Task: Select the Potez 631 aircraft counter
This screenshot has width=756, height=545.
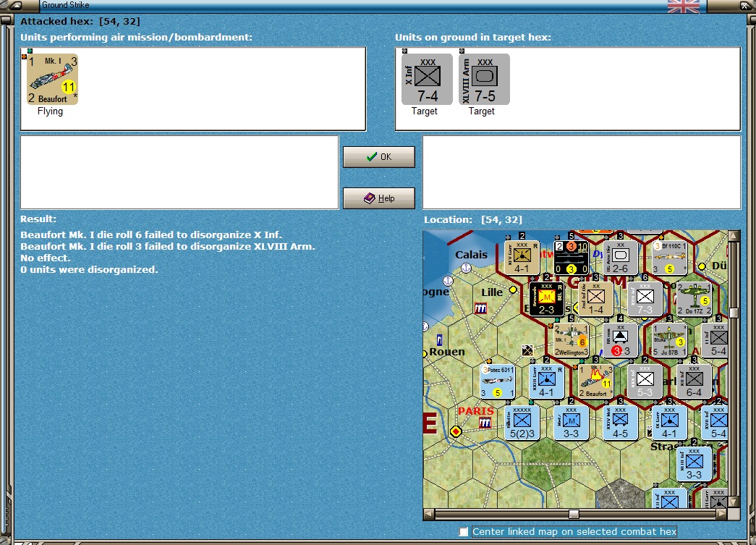Action: point(498,381)
